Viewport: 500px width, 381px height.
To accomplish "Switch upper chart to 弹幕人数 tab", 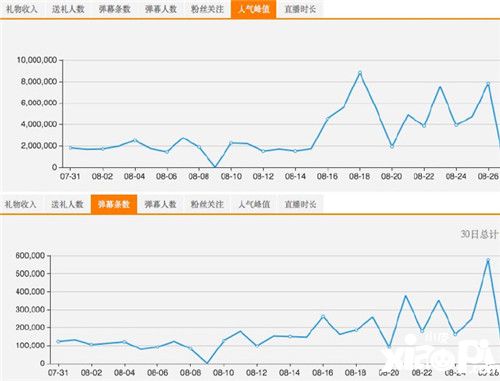I will pyautogui.click(x=161, y=9).
